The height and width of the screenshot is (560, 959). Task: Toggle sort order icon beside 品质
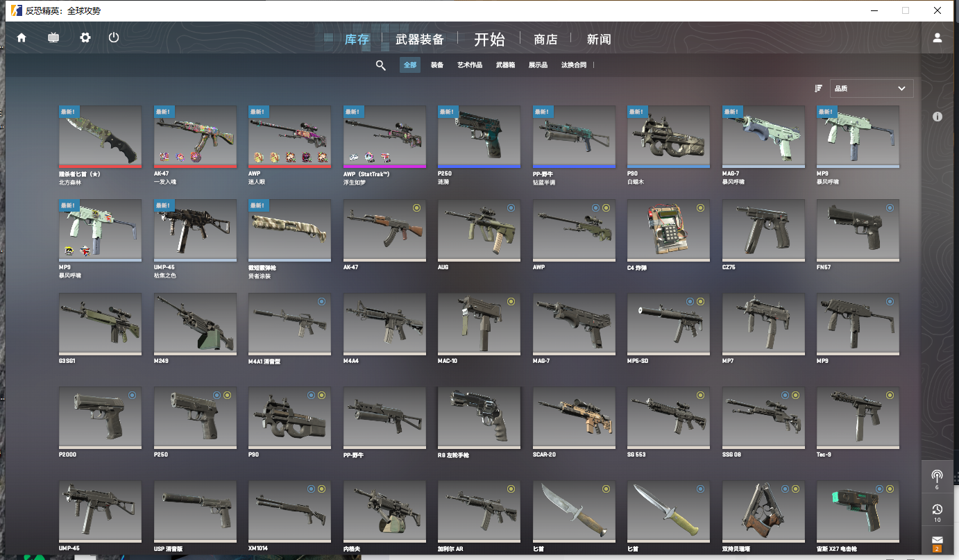[x=819, y=88]
